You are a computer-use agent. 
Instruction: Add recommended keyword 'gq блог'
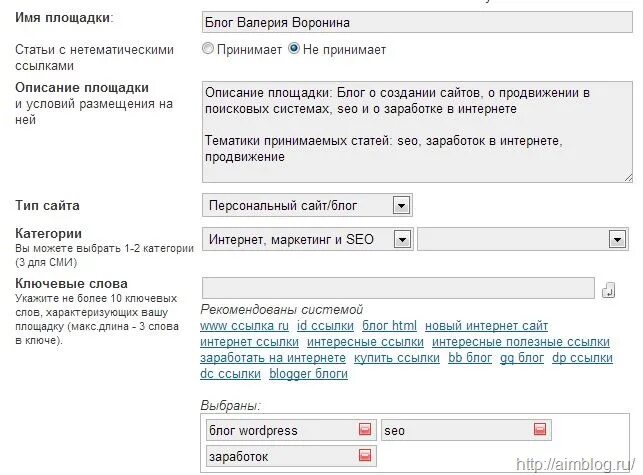coord(522,358)
